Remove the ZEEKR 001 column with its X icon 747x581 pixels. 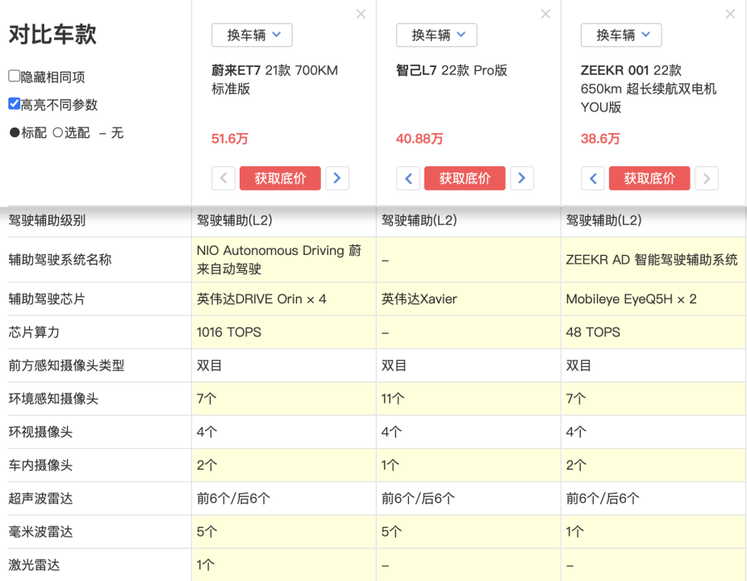pyautogui.click(x=730, y=14)
